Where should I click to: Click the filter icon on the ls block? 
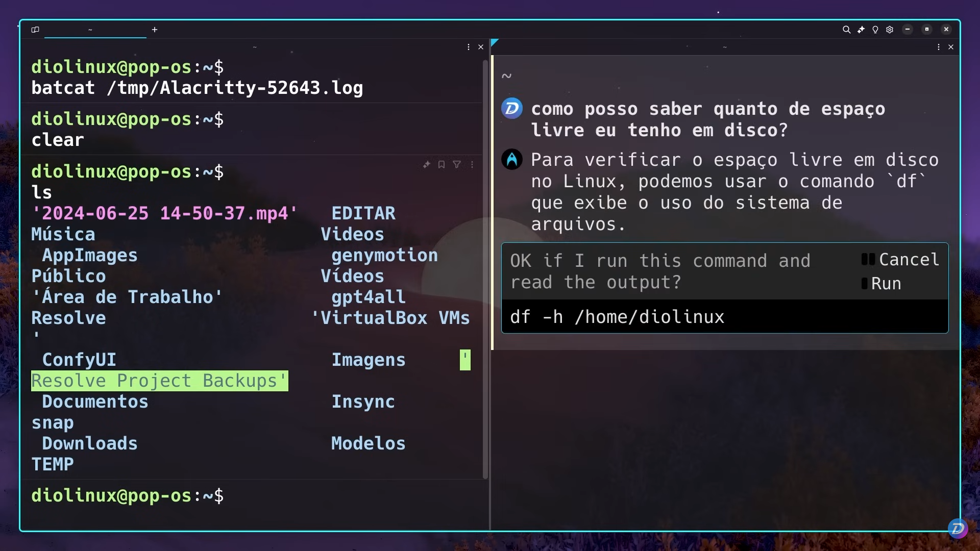(456, 164)
